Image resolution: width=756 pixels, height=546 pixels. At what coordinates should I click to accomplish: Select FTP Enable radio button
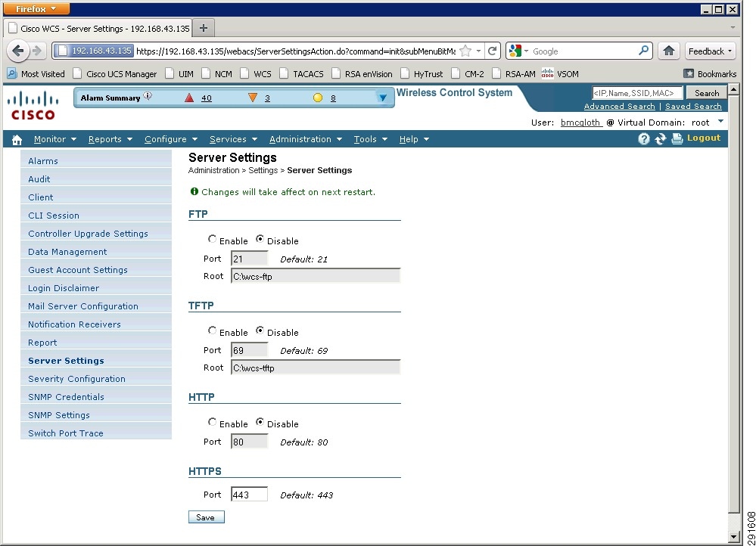tap(212, 238)
